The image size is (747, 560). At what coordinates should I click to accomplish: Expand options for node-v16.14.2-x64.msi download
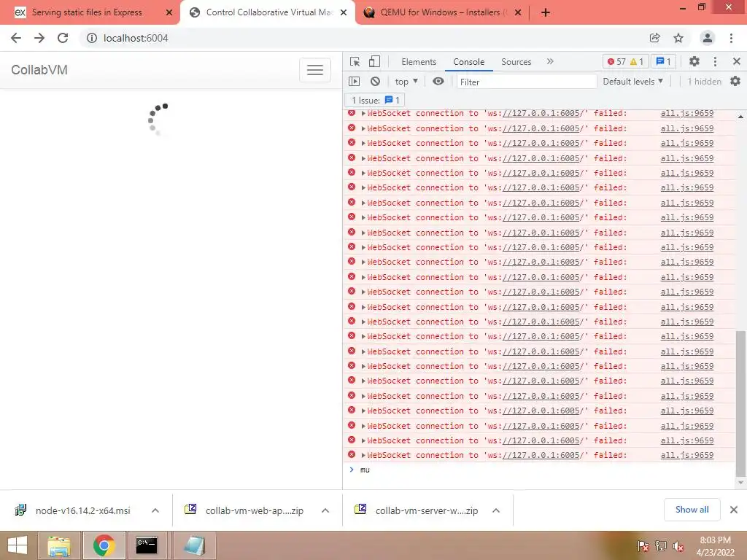pos(155,510)
